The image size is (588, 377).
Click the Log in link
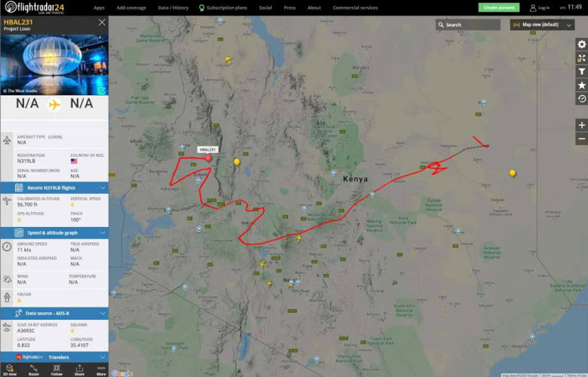coord(540,8)
